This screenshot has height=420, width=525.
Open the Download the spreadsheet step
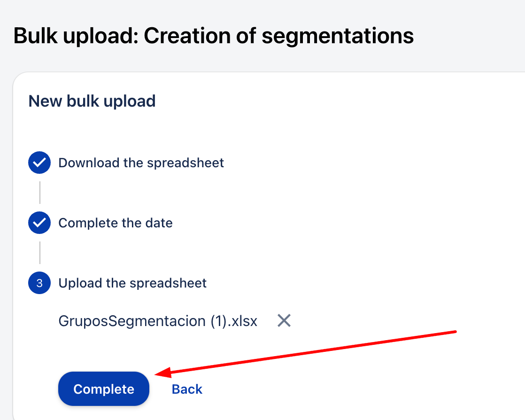click(x=141, y=163)
